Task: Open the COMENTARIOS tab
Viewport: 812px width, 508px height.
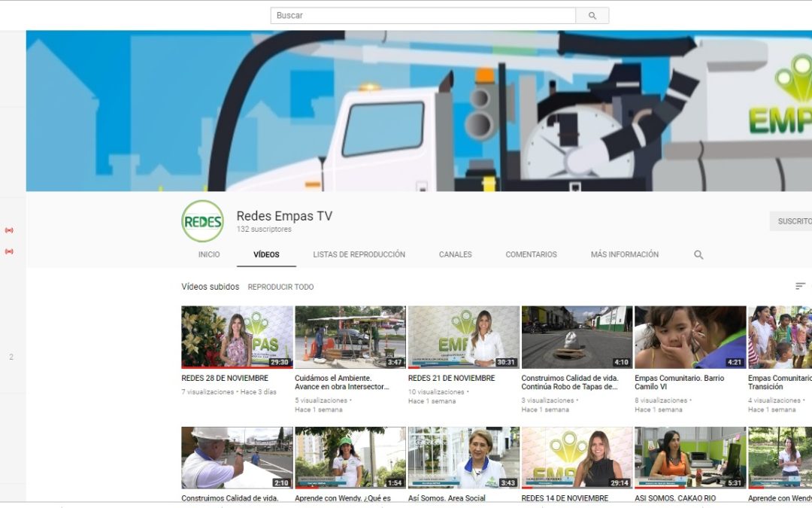Action: pos(531,254)
